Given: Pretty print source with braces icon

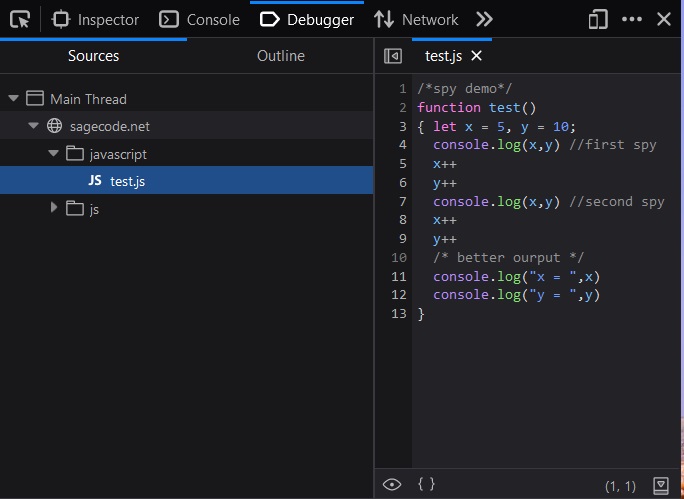Looking at the screenshot, I should 426,484.
